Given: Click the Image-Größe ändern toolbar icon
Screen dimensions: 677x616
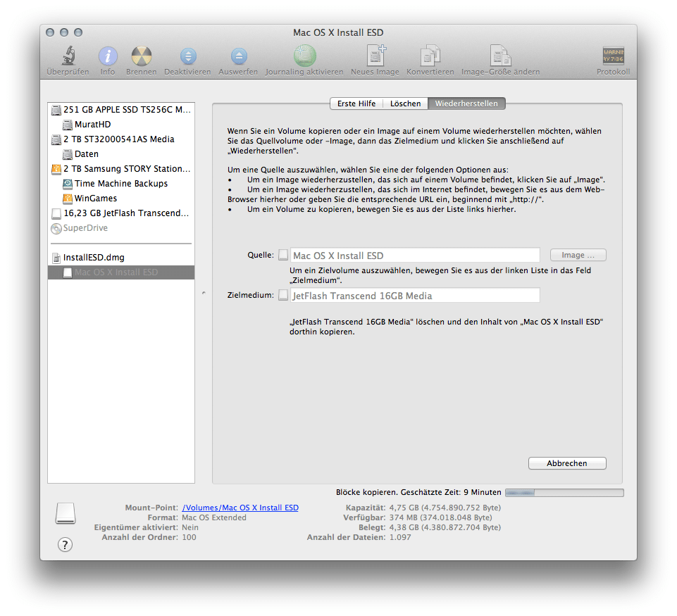Looking at the screenshot, I should (x=500, y=56).
